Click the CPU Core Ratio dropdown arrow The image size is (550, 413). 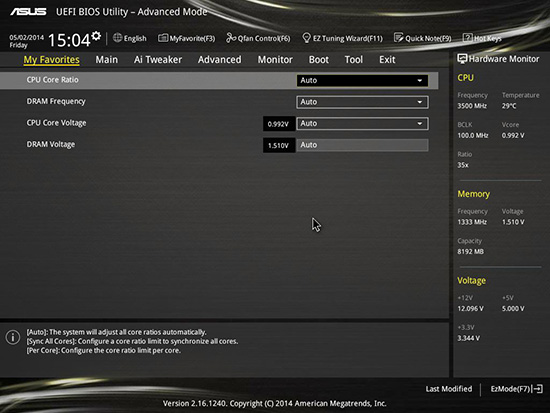420,81
